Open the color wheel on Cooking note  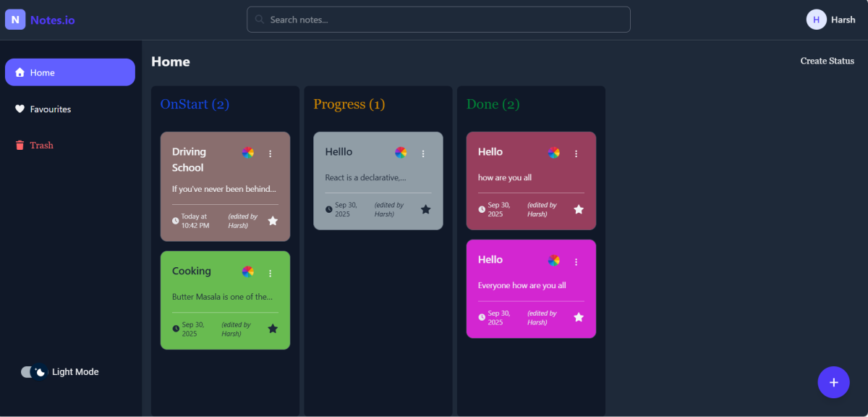248,272
